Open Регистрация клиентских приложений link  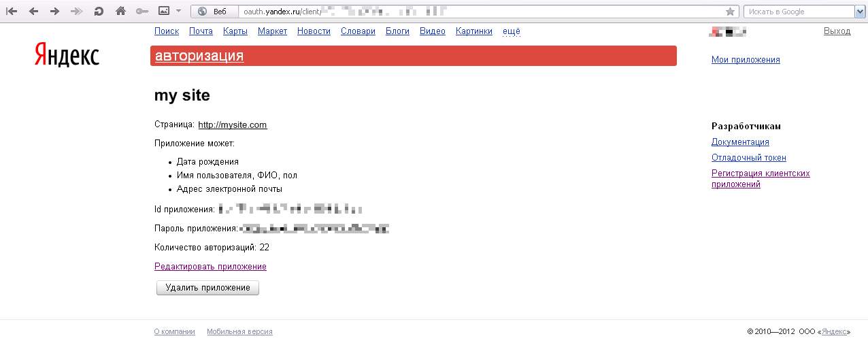761,179
